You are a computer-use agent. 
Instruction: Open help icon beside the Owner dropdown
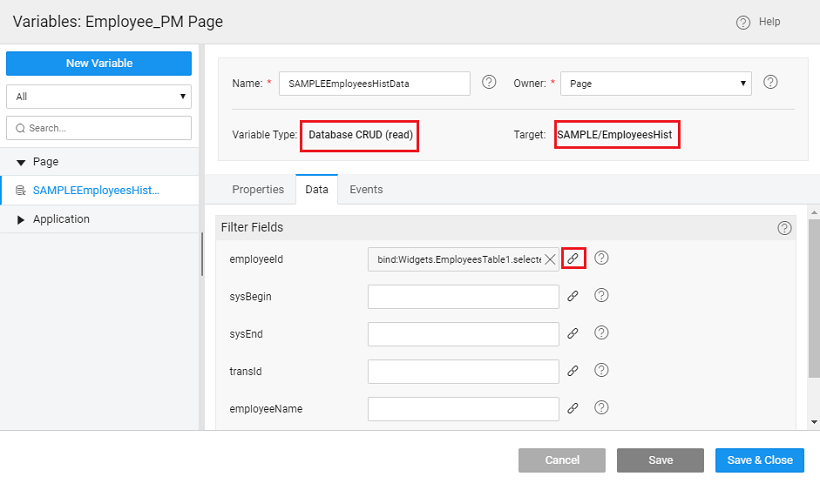click(x=770, y=82)
